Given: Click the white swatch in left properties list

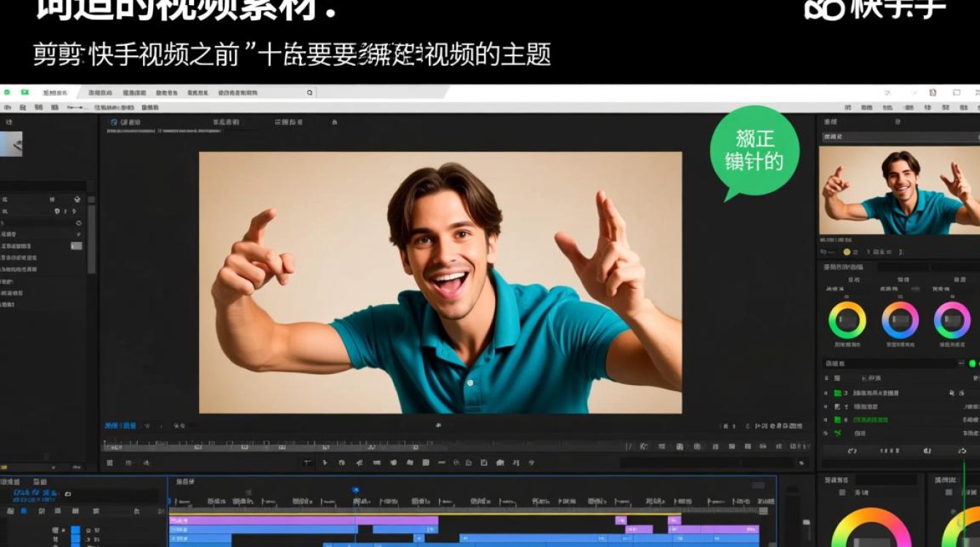Looking at the screenshot, I should point(76,246).
